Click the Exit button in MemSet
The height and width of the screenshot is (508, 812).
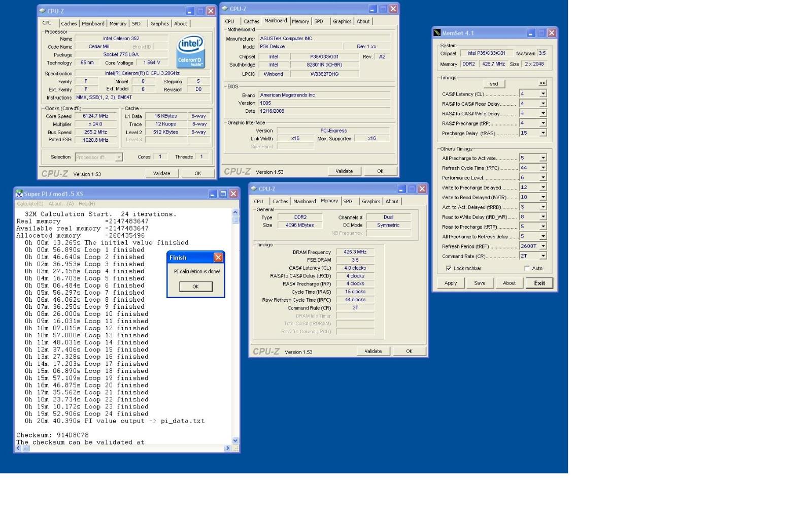[x=539, y=283]
